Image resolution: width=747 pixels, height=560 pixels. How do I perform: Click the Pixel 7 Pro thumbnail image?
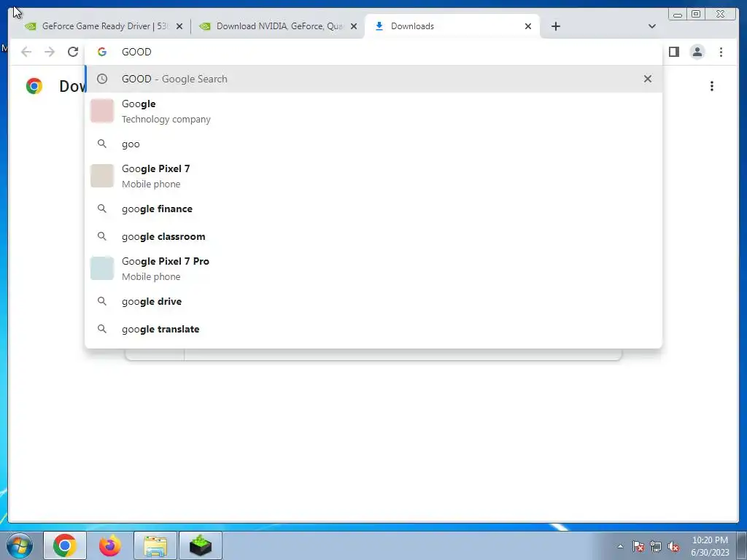click(102, 268)
